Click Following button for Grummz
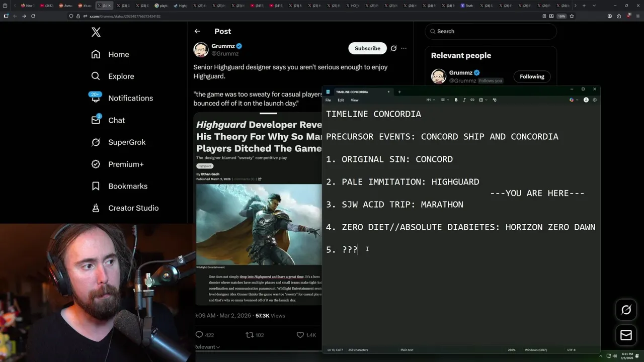 pyautogui.click(x=532, y=76)
